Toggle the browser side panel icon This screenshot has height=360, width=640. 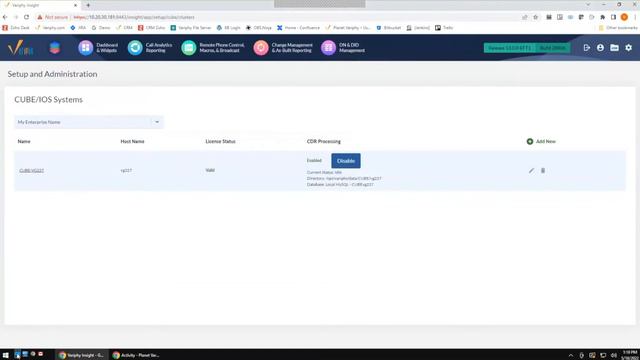(613, 17)
